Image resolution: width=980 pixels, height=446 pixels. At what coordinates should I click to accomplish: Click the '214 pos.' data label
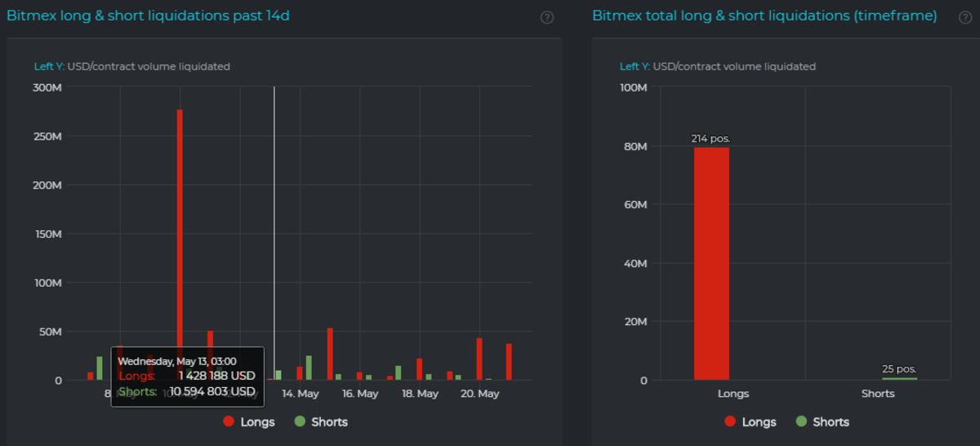[x=710, y=139]
